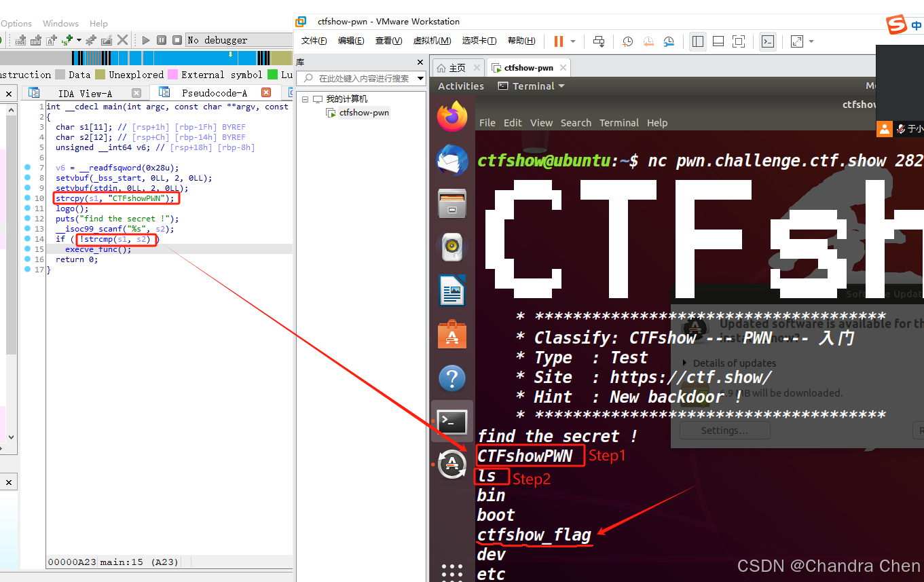Collapse the 我的计算机 tree node
This screenshot has width=924, height=582.
point(305,99)
